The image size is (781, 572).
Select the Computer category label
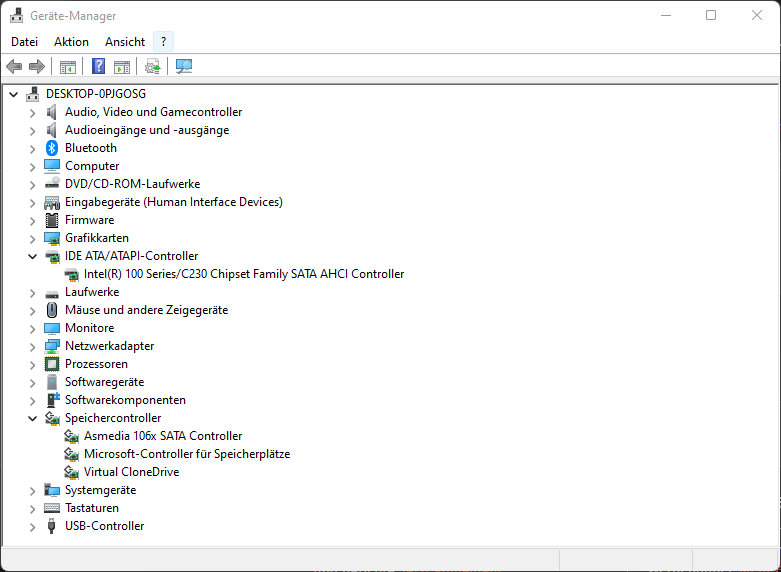tap(92, 166)
